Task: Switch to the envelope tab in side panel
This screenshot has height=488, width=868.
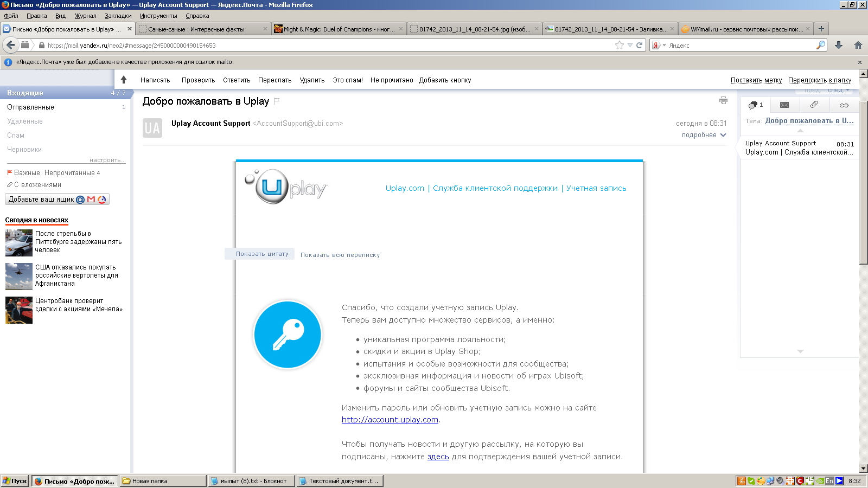Action: click(784, 105)
